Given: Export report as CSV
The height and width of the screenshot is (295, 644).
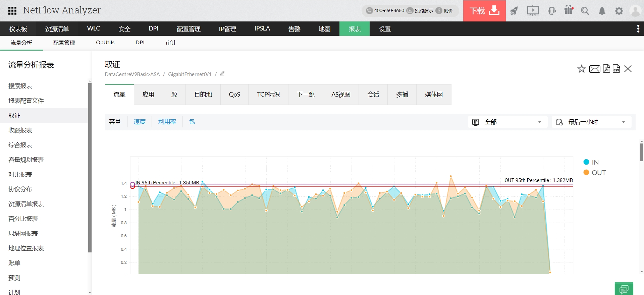Looking at the screenshot, I should click(616, 69).
